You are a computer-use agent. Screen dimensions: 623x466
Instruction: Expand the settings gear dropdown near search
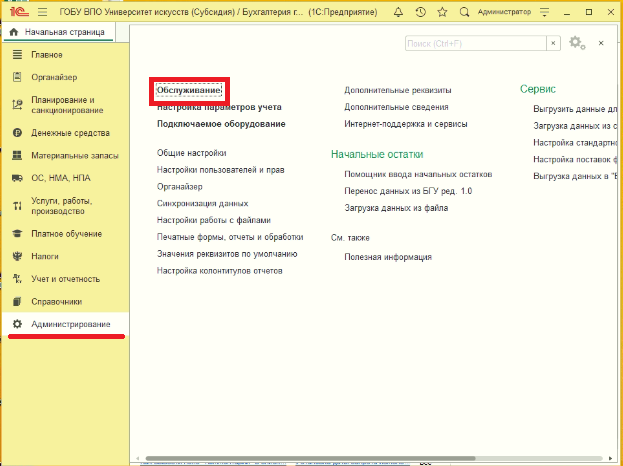point(577,43)
